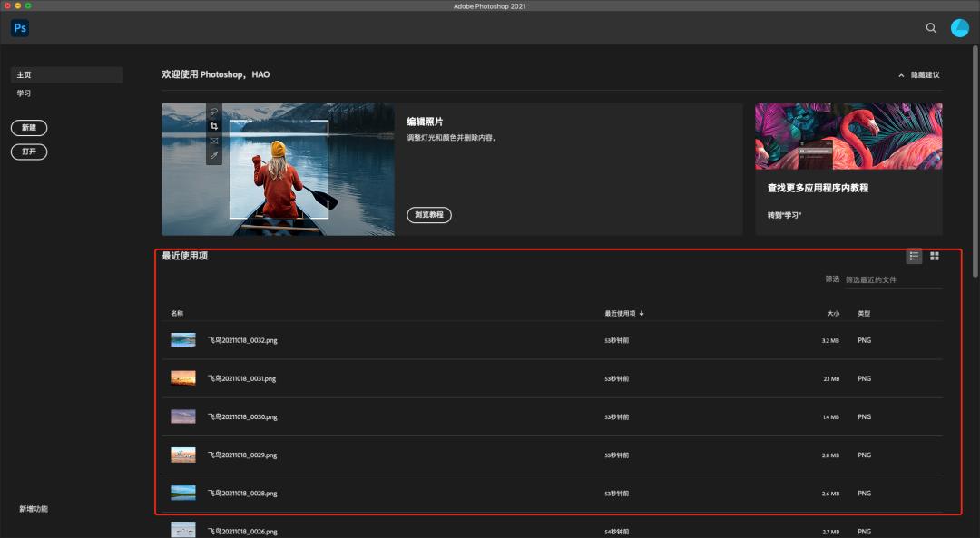The width and height of the screenshot is (980, 538).
Task: Click the 新建 button
Action: (x=29, y=128)
